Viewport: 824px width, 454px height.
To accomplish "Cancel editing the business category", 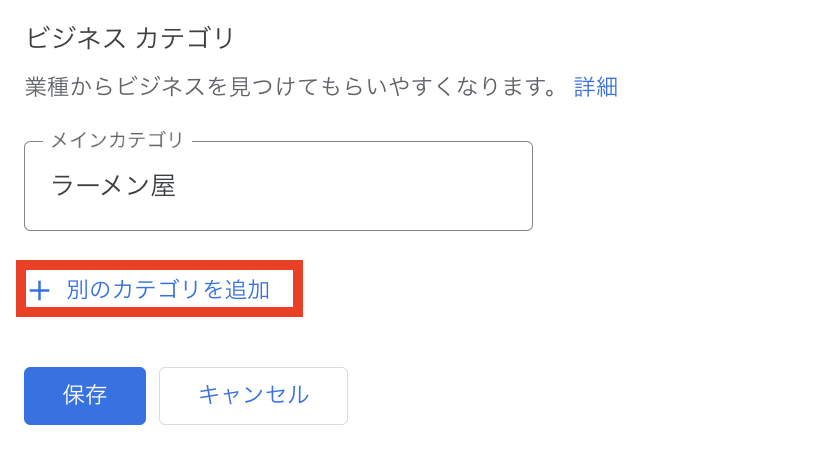I will point(253,395).
